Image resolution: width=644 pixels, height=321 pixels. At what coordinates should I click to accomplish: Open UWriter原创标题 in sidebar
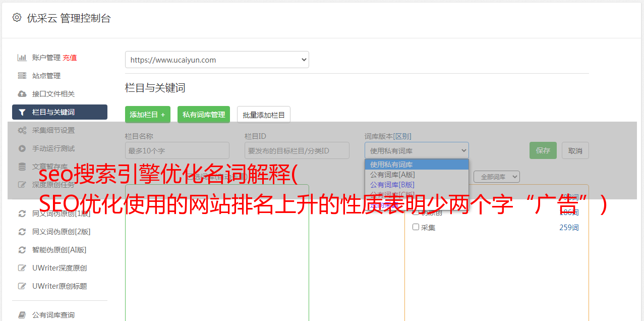point(60,286)
